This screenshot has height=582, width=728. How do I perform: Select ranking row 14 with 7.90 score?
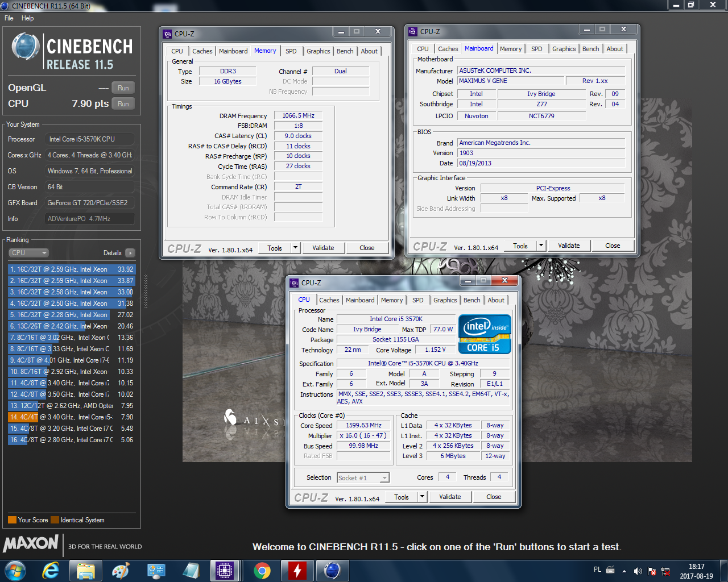click(x=72, y=417)
